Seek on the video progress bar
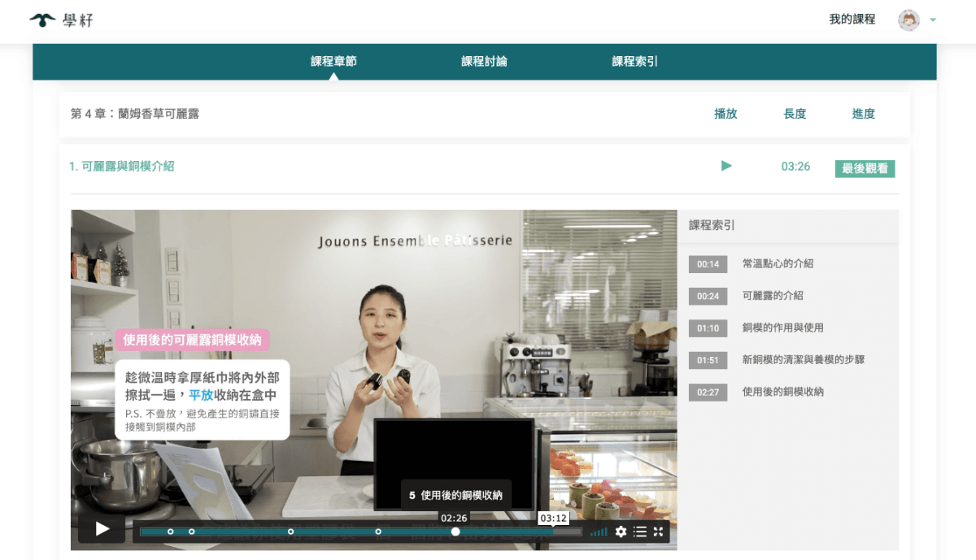Screen dimensions: 976x560 [x=360, y=532]
